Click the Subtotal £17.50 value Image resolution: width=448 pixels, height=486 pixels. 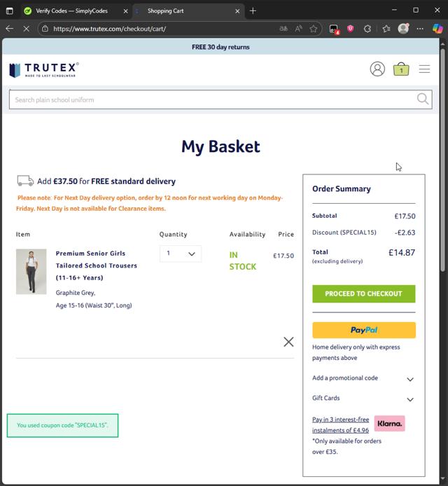[x=405, y=216]
